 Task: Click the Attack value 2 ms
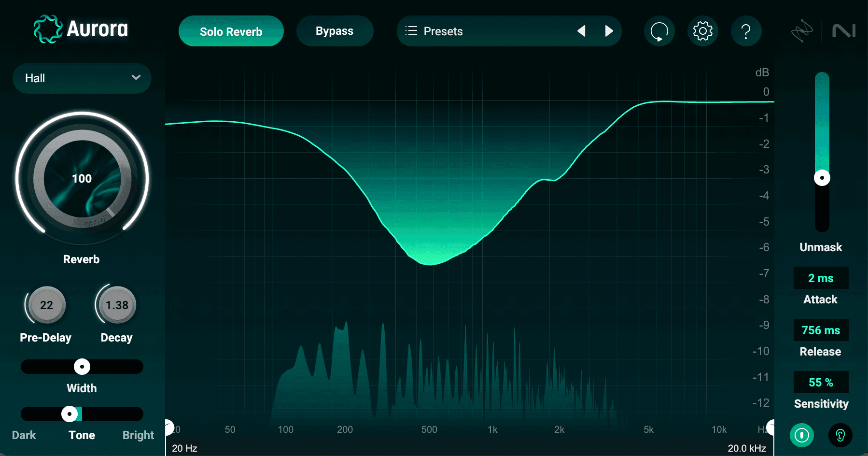pos(821,278)
